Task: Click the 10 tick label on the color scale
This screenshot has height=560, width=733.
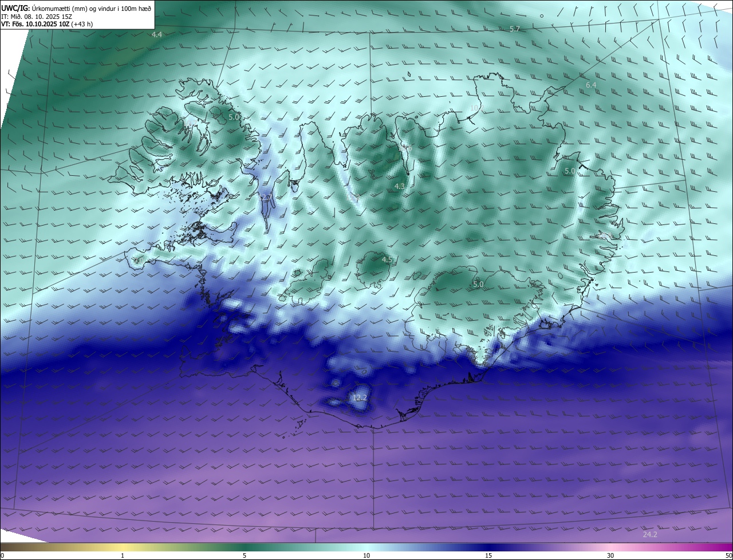Action: (366, 556)
